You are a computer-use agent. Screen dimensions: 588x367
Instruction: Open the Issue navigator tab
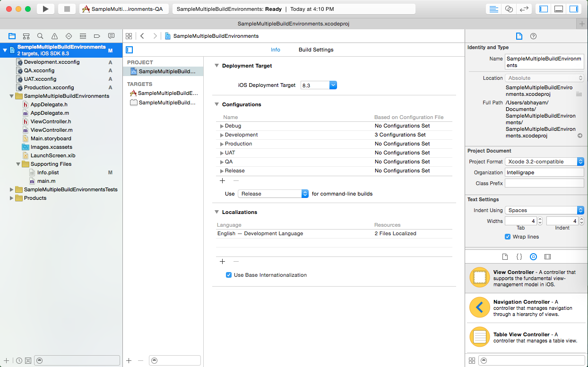pyautogui.click(x=54, y=36)
